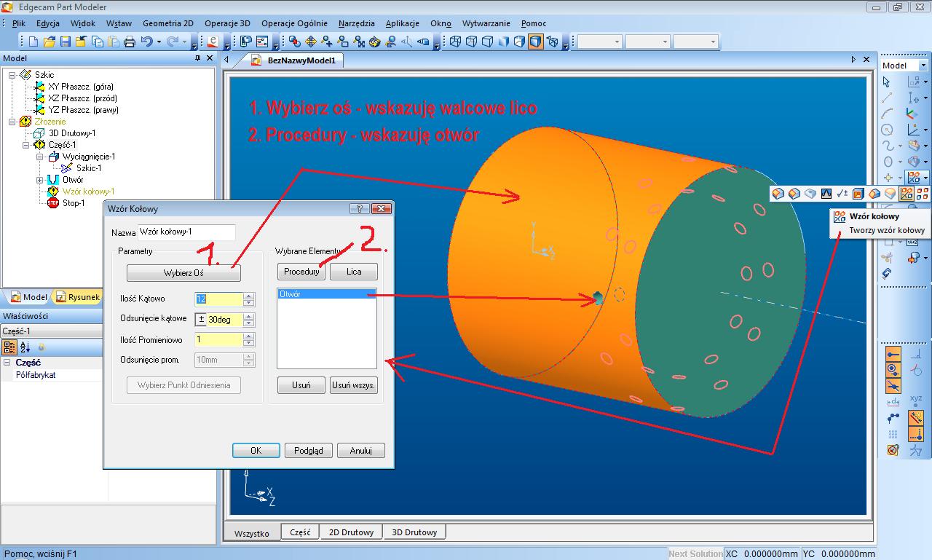Collapse the Złożenie tree node
Screen dimensions: 932x560
tap(12, 122)
